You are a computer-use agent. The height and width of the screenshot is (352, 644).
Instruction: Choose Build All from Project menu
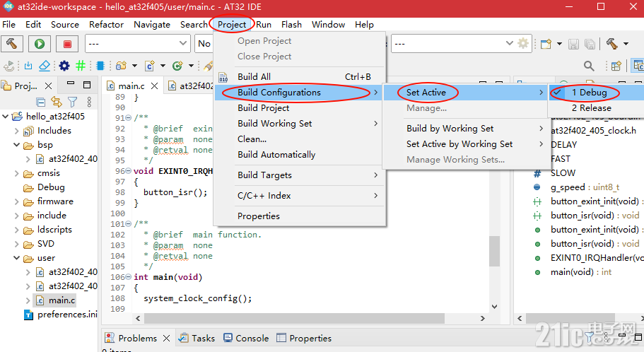pos(300,77)
